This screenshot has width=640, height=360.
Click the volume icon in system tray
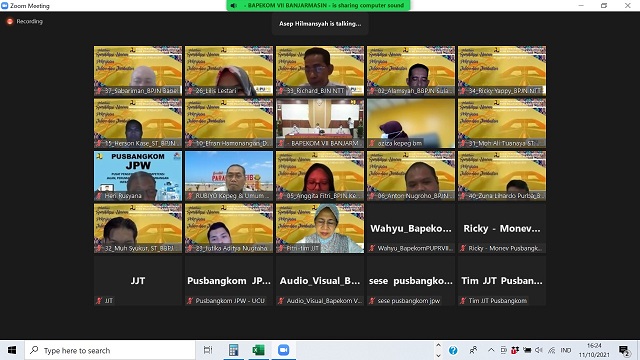[x=539, y=350]
